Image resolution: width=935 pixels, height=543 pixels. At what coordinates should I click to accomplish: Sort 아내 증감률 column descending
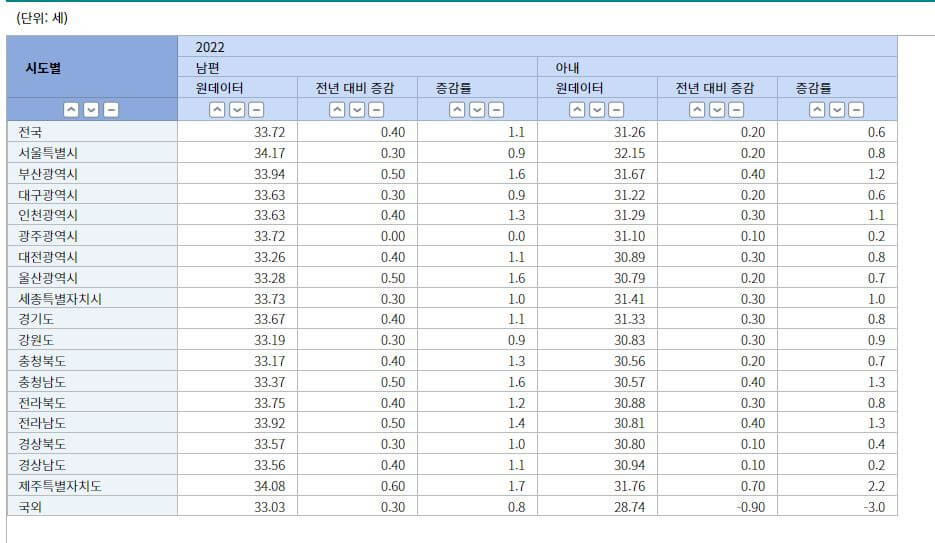click(837, 110)
